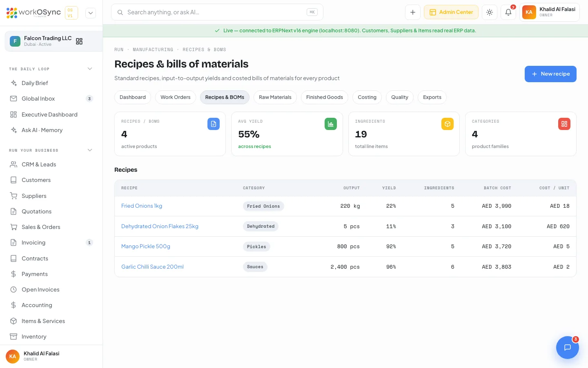Screen dimensions: 588x368
Task: Open the Garlic Chilli Sauce 200ml recipe
Action: pos(152,267)
